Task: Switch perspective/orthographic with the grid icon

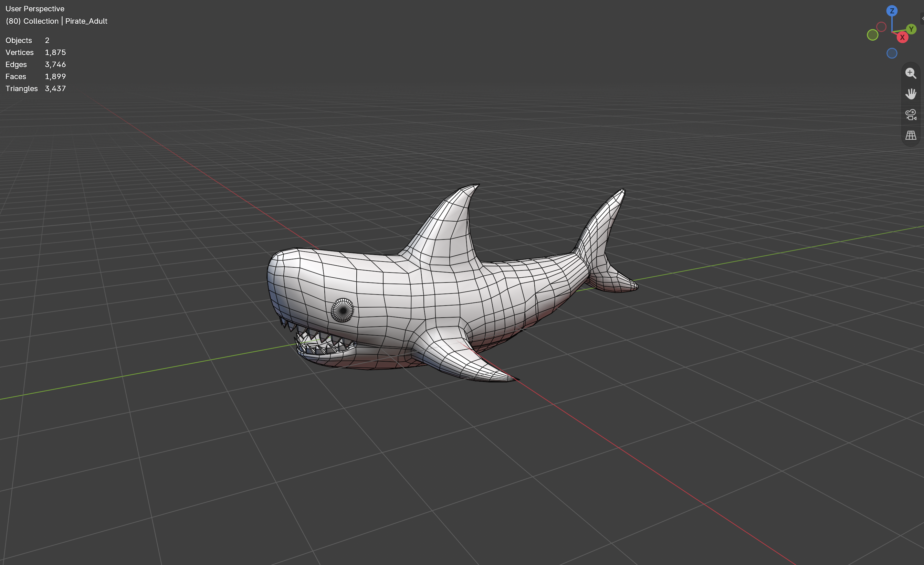Action: coord(911,135)
